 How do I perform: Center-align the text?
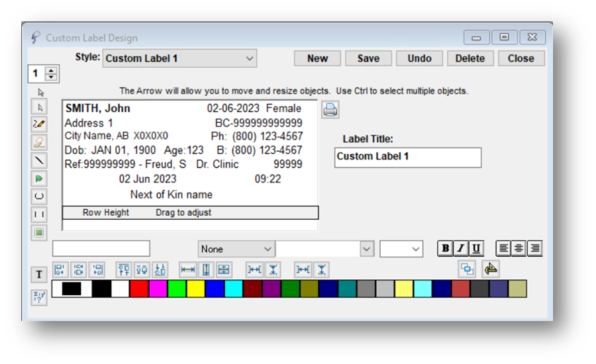pos(519,249)
